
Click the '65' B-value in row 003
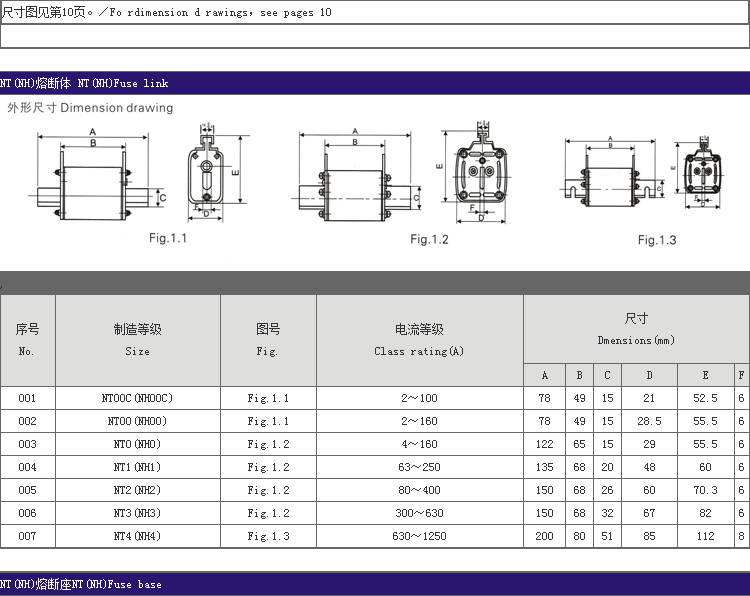click(x=580, y=444)
